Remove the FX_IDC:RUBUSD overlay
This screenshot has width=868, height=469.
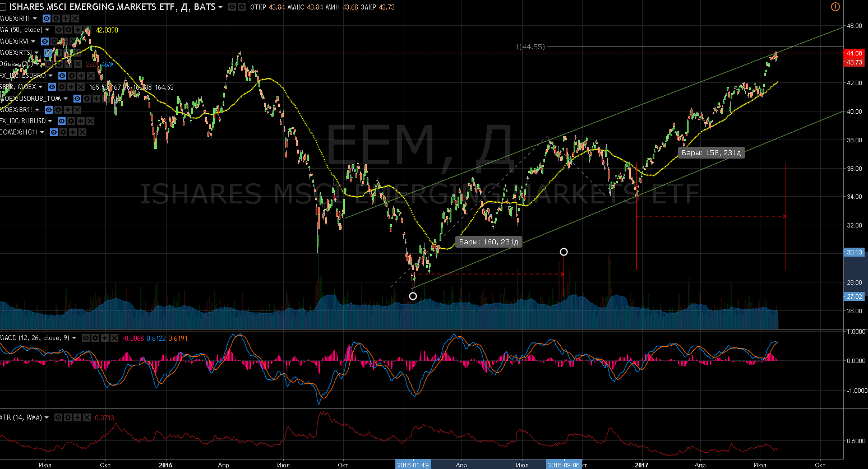[x=90, y=121]
